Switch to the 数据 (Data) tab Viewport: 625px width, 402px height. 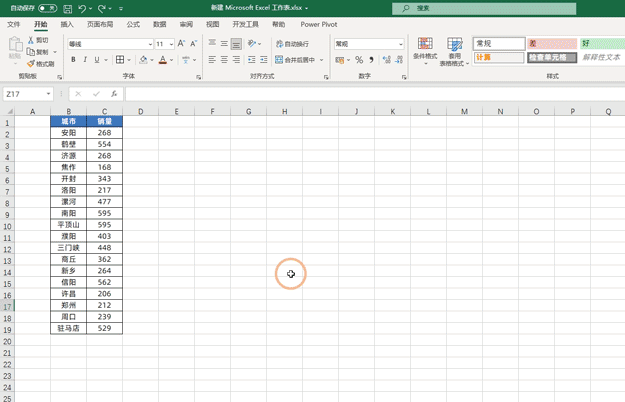pos(159,24)
